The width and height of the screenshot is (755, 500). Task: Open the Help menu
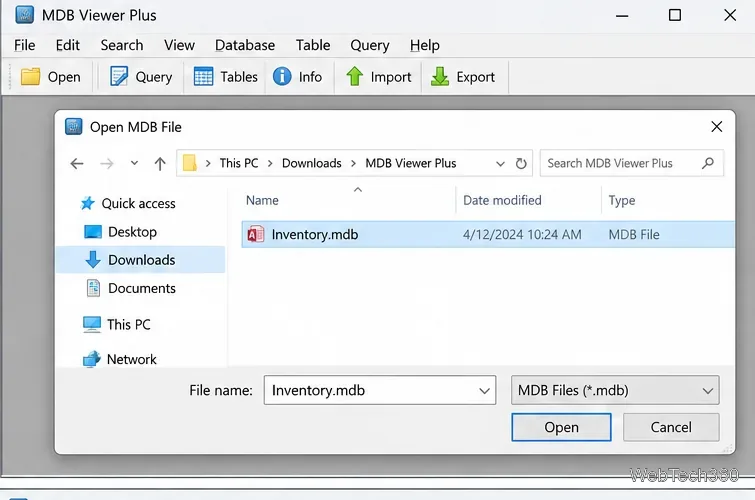coord(425,45)
